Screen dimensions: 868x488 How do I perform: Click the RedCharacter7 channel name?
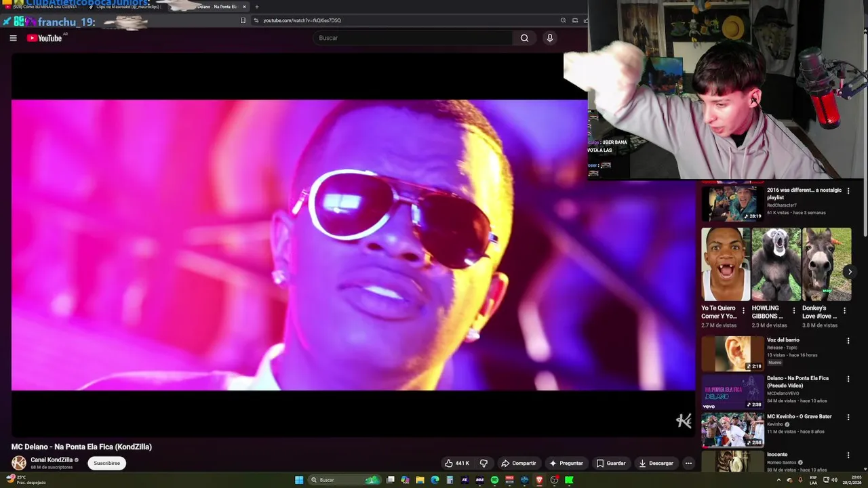(x=782, y=205)
